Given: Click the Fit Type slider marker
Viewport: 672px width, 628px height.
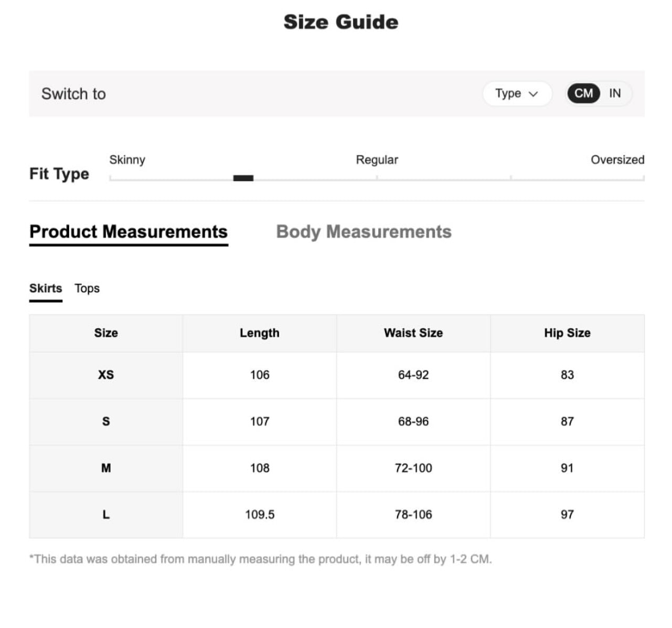Looking at the screenshot, I should [243, 178].
